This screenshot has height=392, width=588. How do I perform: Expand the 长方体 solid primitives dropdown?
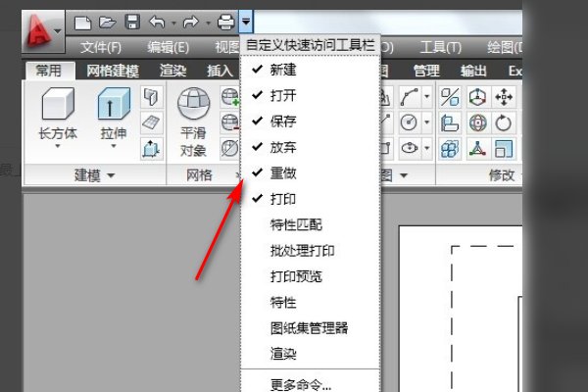(58, 146)
